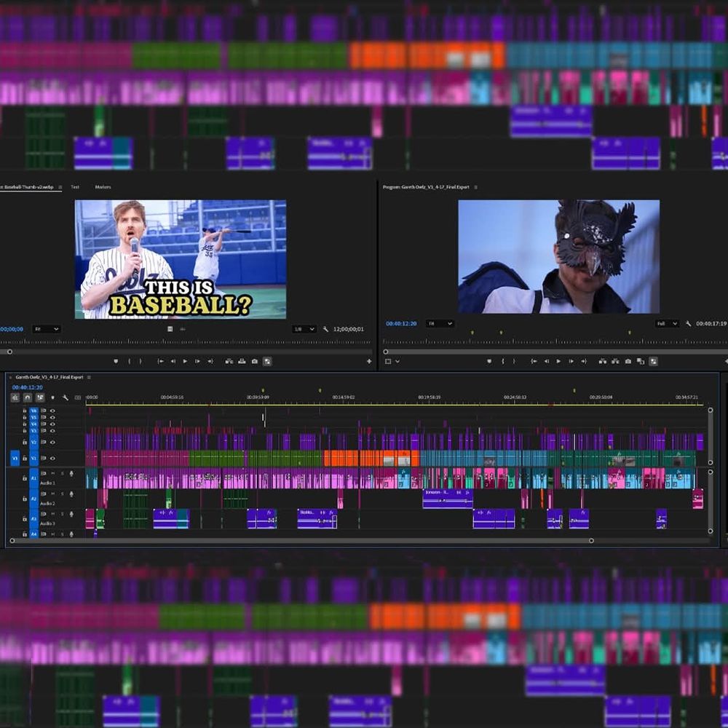Go to In point in the Program monitor
Image resolution: width=728 pixels, height=728 pixels.
point(534,361)
